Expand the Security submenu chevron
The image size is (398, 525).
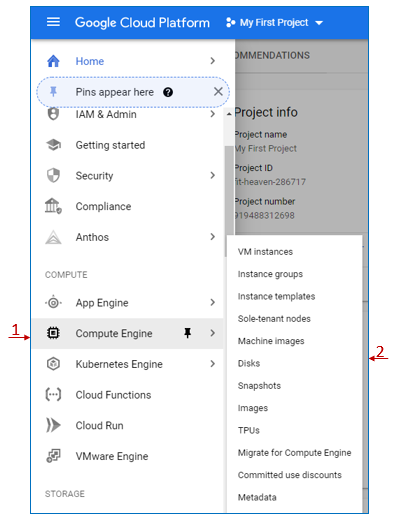click(213, 175)
